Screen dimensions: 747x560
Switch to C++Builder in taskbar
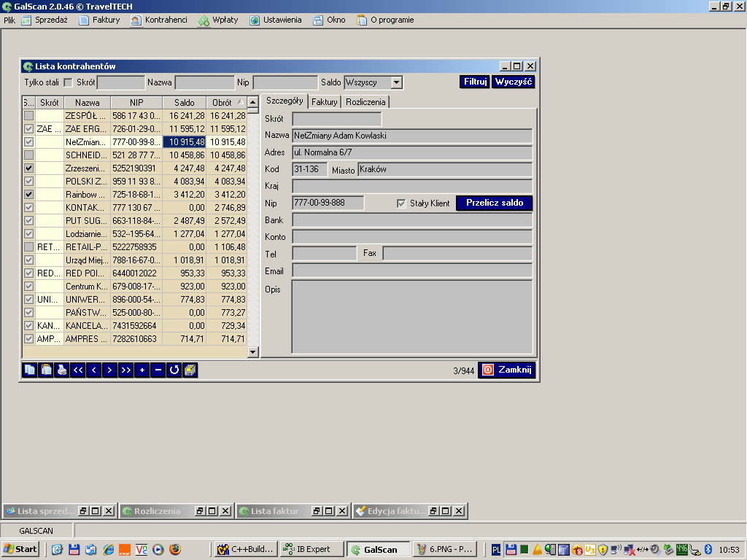point(245,549)
